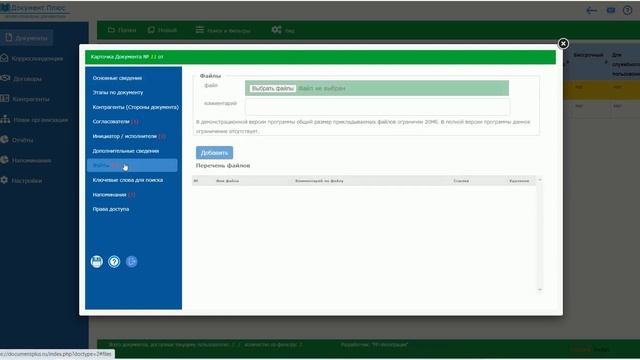This screenshot has width=640, height=360.
Task: Click the Бессрочный column header in background table
Action: coord(588,55)
